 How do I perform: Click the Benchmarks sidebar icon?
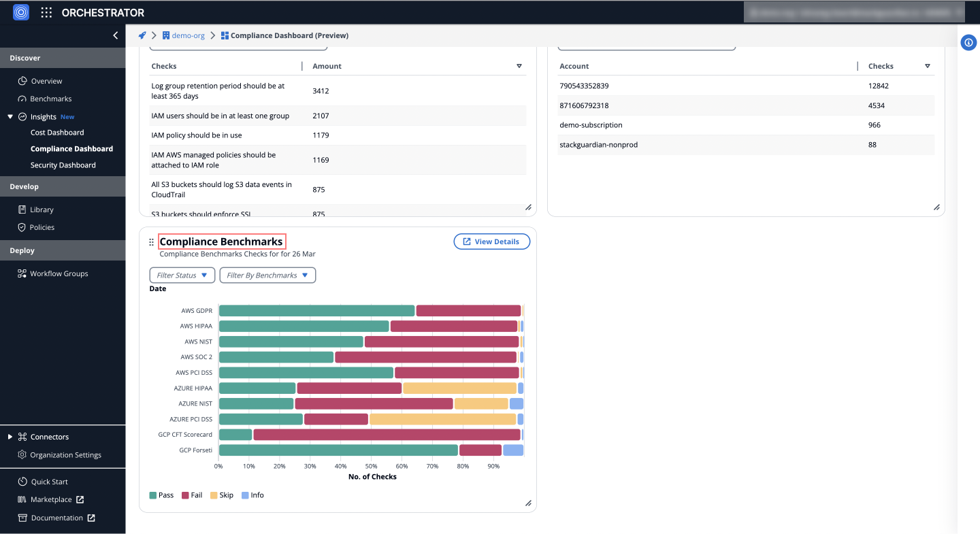coord(22,99)
